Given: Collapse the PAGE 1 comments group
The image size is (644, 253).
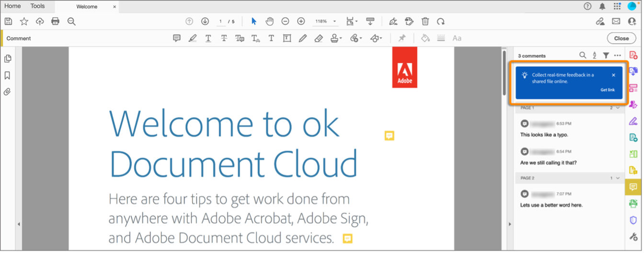Looking at the screenshot, I should click(x=618, y=108).
